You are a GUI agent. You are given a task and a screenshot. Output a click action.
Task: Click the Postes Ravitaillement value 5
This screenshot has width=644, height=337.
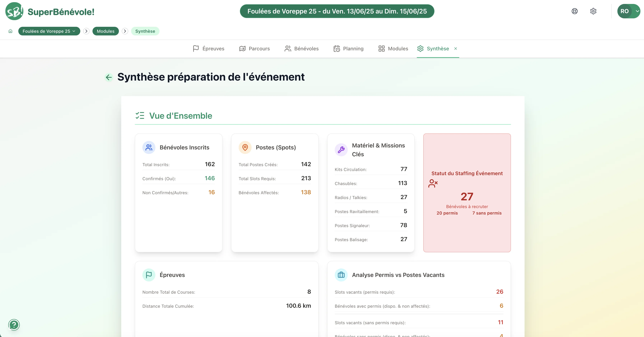tap(405, 211)
